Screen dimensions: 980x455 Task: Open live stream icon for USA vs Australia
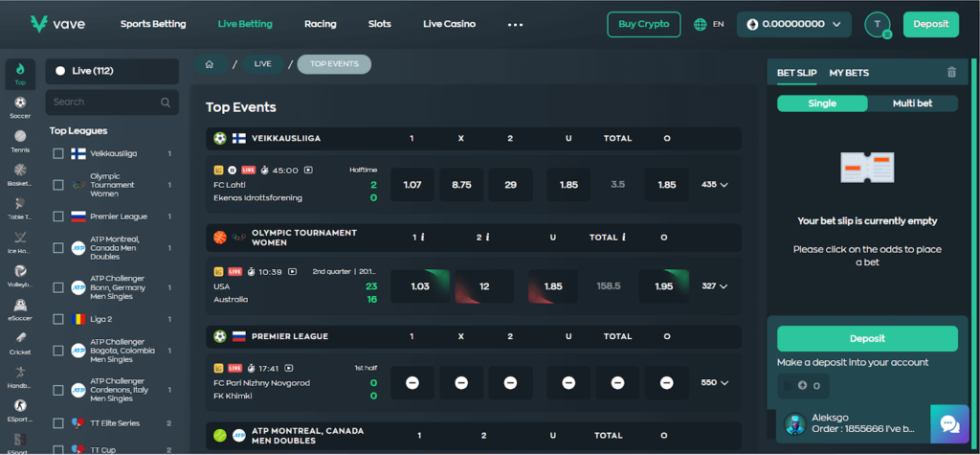point(292,272)
